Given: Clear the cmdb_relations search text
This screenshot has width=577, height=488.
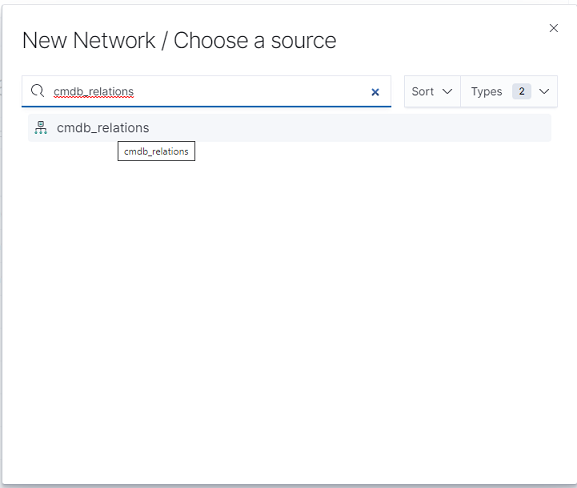Looking at the screenshot, I should tap(375, 92).
